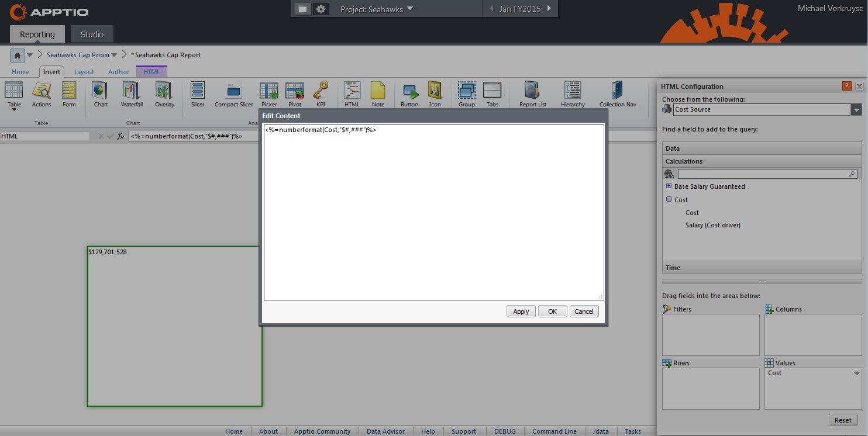
Task: Open the project settings gear
Action: click(319, 9)
